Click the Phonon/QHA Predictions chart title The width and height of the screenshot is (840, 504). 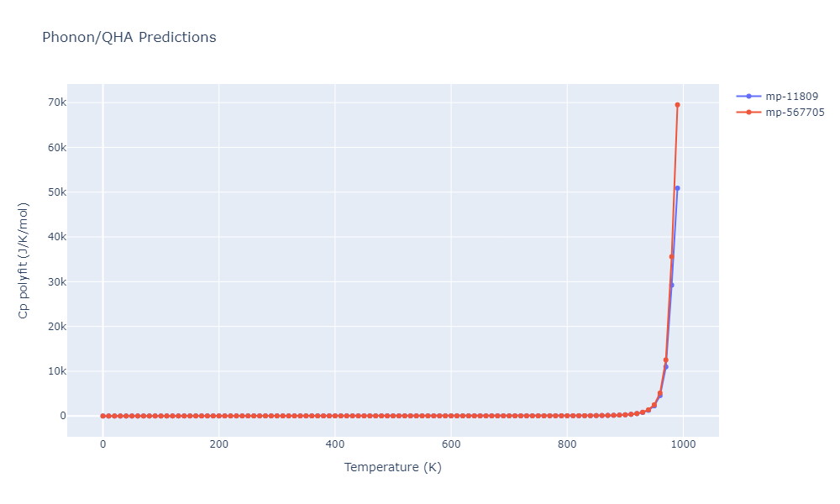coord(129,37)
